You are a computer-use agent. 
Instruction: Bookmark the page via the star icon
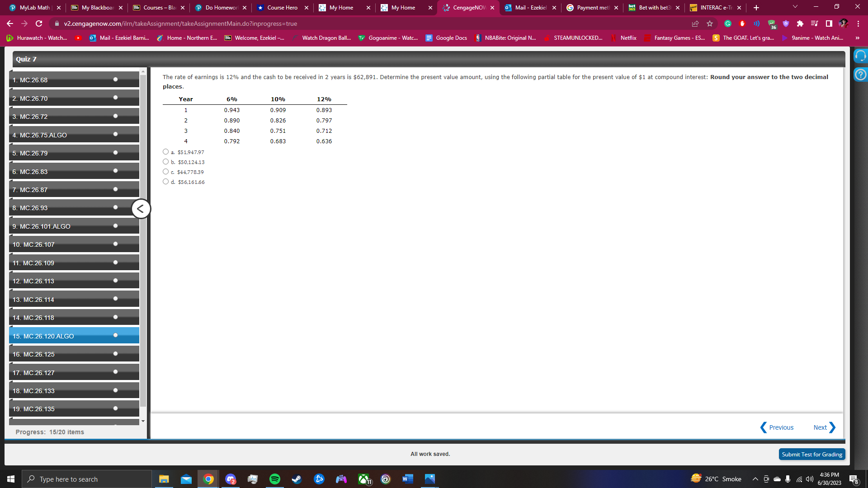708,23
